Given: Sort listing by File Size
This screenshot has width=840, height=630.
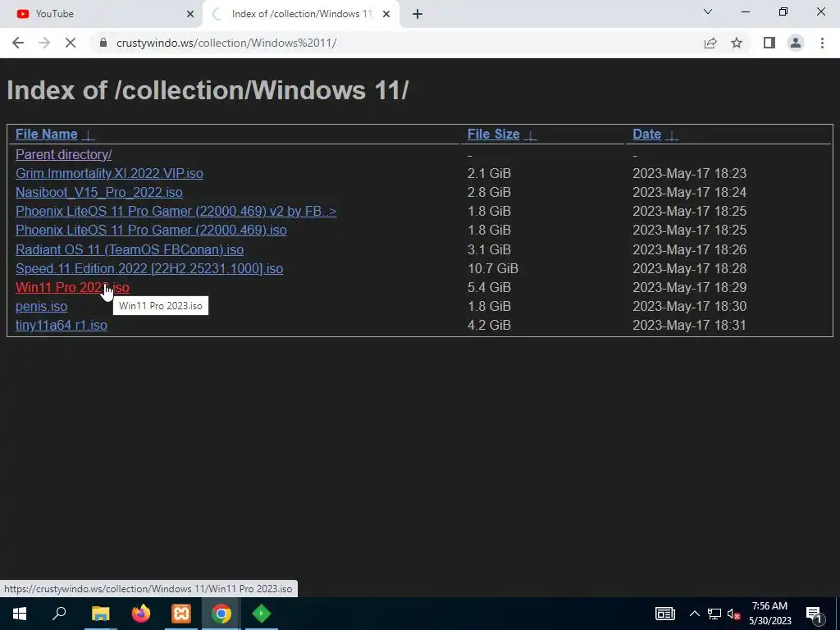Looking at the screenshot, I should (493, 134).
